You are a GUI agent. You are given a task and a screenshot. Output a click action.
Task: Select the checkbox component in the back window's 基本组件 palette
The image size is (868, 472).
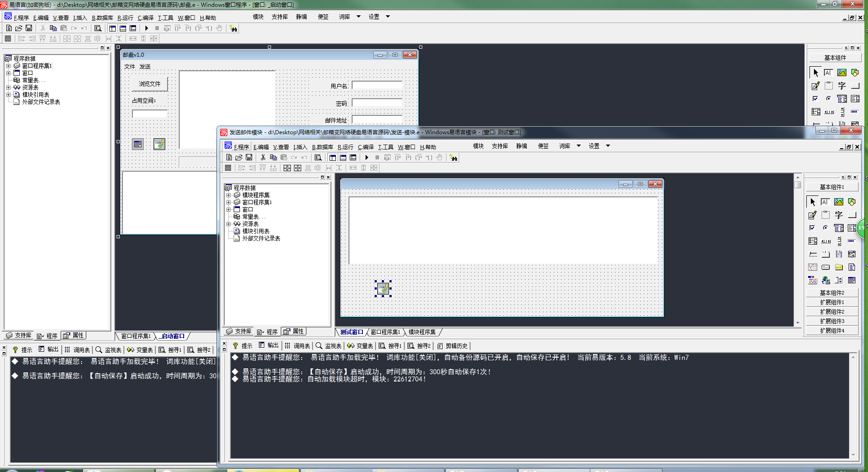[x=815, y=99]
